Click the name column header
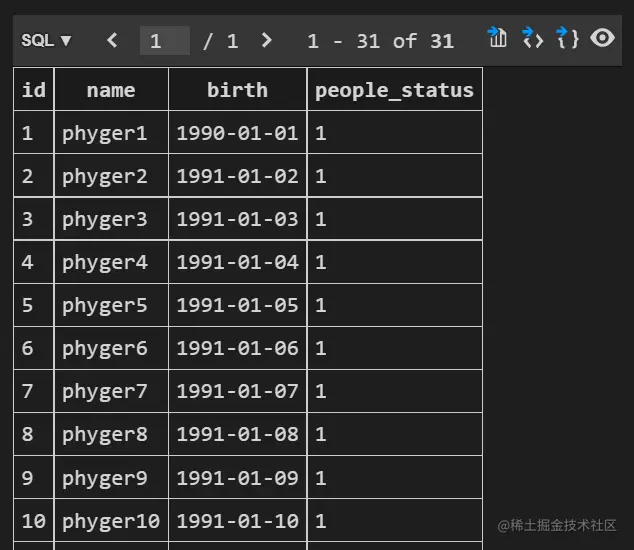Screen dimensions: 634x550 point(111,89)
